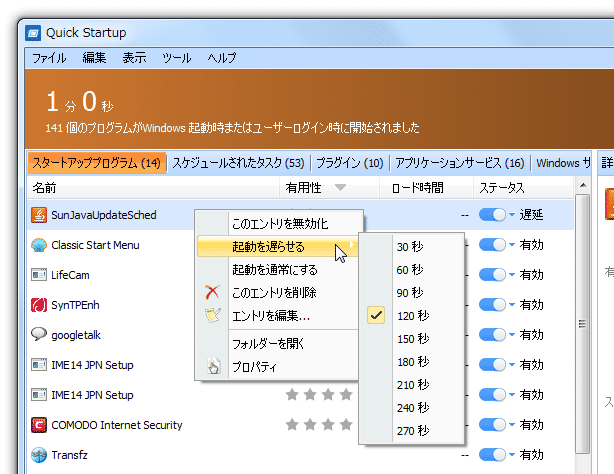
Task: Select the 210 秒 delay option
Action: coord(413,385)
